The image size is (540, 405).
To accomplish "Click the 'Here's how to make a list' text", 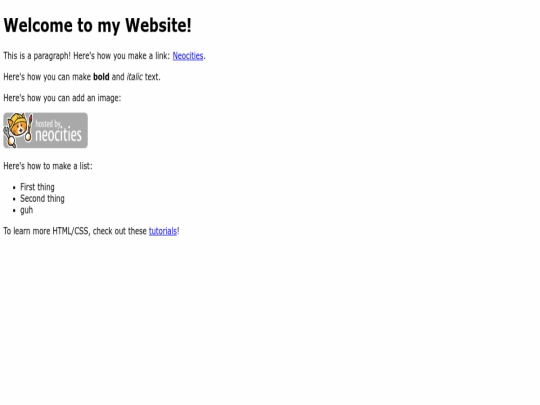I will (x=48, y=166).
